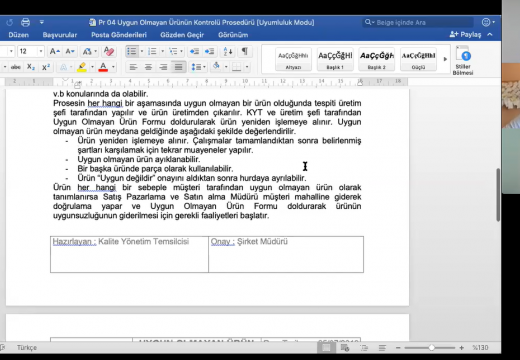
Task: Click the Paylaş share button
Action: click(465, 34)
